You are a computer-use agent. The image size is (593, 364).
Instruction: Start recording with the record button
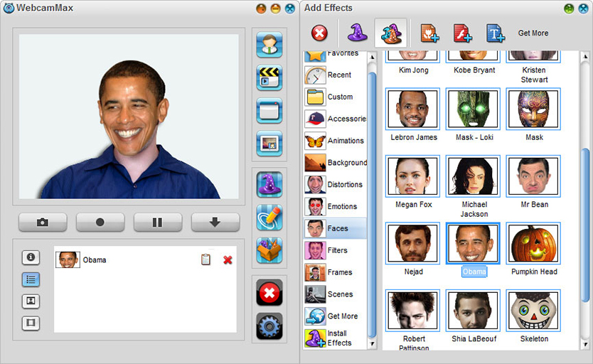pyautogui.click(x=100, y=222)
